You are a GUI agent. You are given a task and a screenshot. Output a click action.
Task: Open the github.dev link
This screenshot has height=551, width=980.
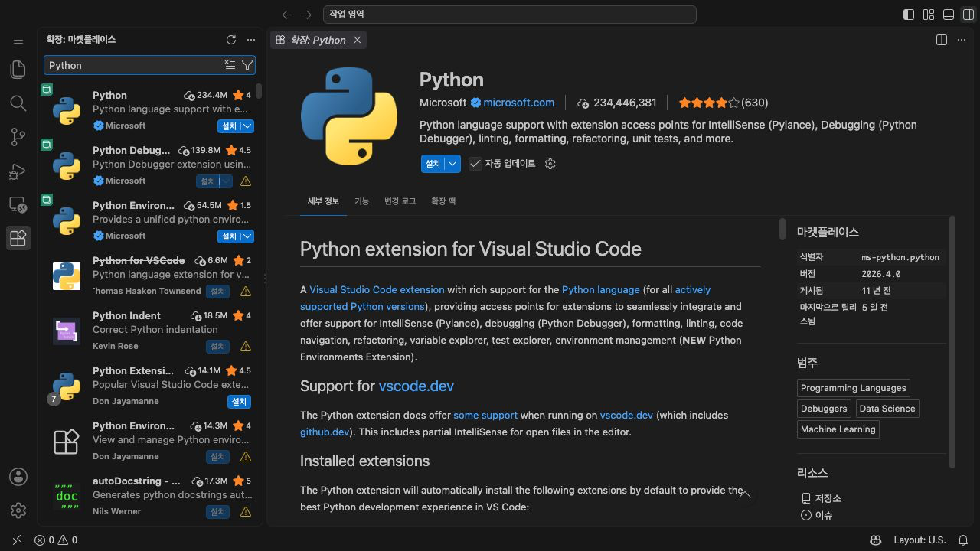click(325, 432)
